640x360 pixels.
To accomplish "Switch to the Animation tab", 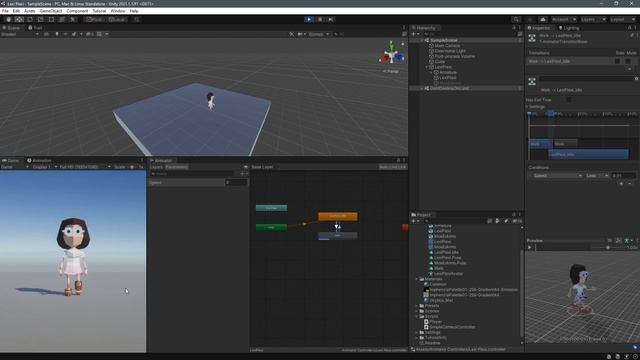I will click(39, 160).
